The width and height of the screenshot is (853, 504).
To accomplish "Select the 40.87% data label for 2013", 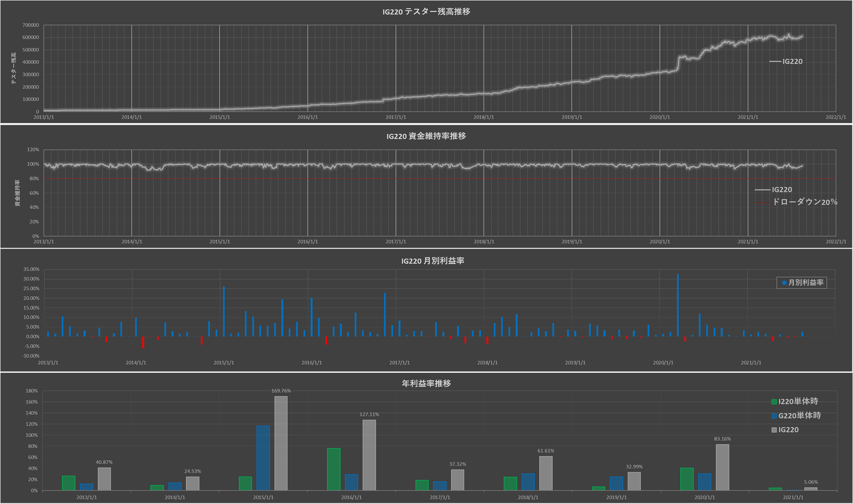I will click(104, 462).
